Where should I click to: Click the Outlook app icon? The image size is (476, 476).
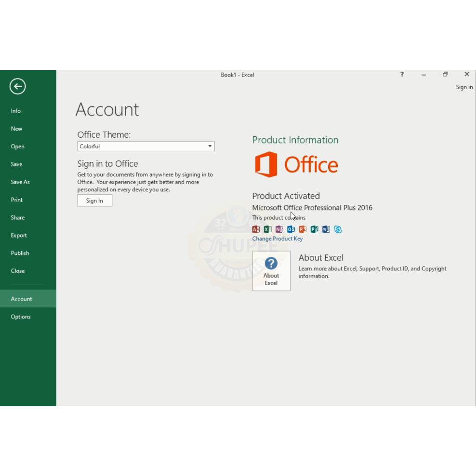pyautogui.click(x=291, y=229)
